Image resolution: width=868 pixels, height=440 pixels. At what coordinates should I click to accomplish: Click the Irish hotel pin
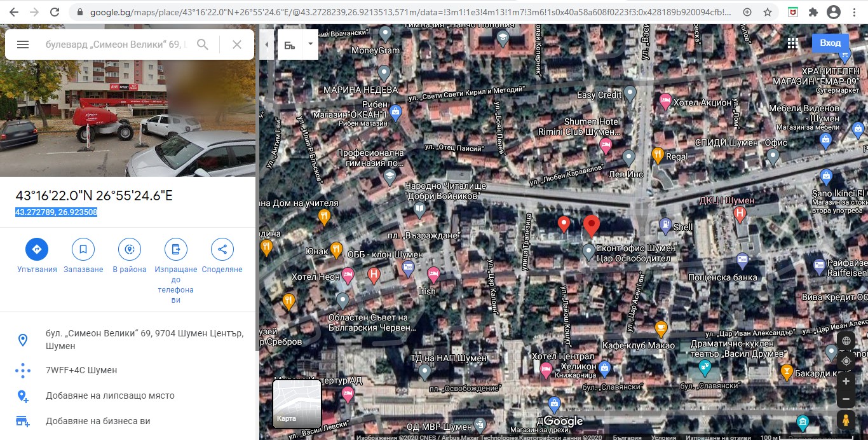[x=434, y=274]
